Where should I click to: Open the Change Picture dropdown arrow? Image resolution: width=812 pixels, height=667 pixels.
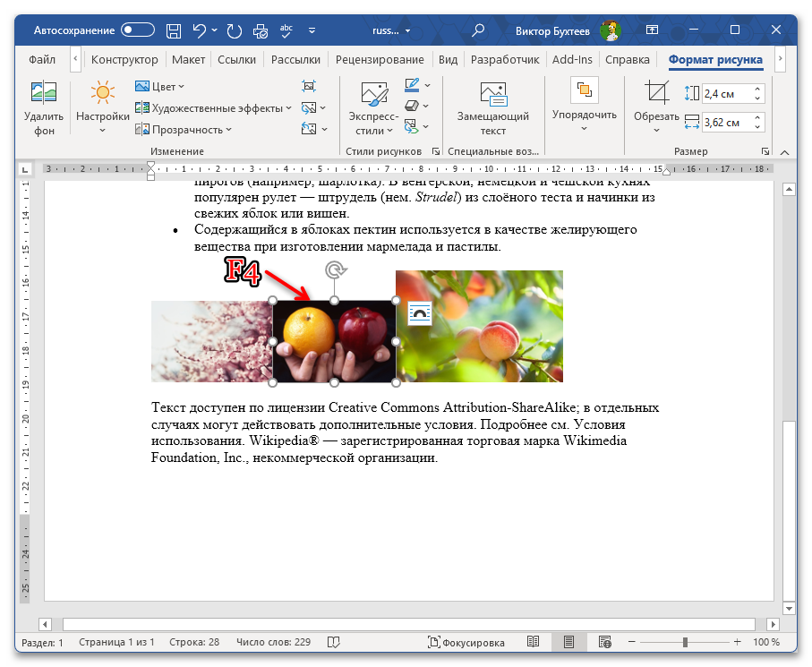[323, 107]
